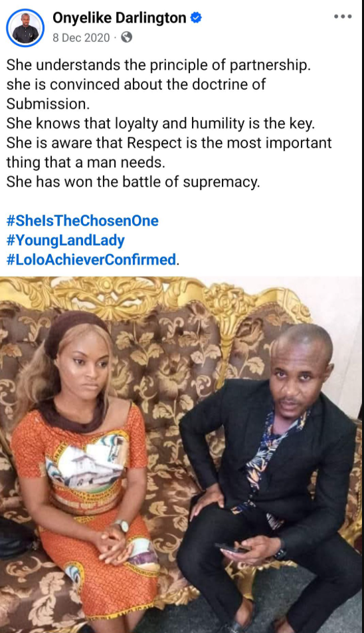Click the globe public audience icon
Screen dimensions: 364x633
(127, 37)
